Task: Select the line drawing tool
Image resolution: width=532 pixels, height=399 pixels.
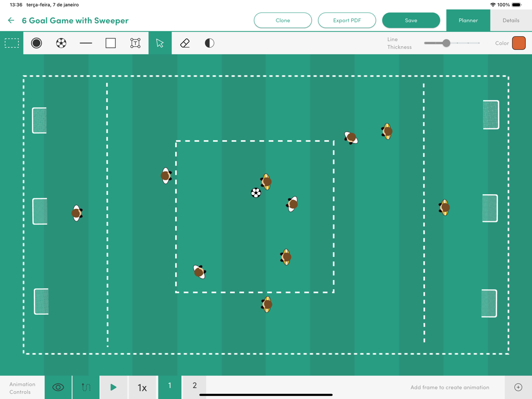Action: point(86,43)
